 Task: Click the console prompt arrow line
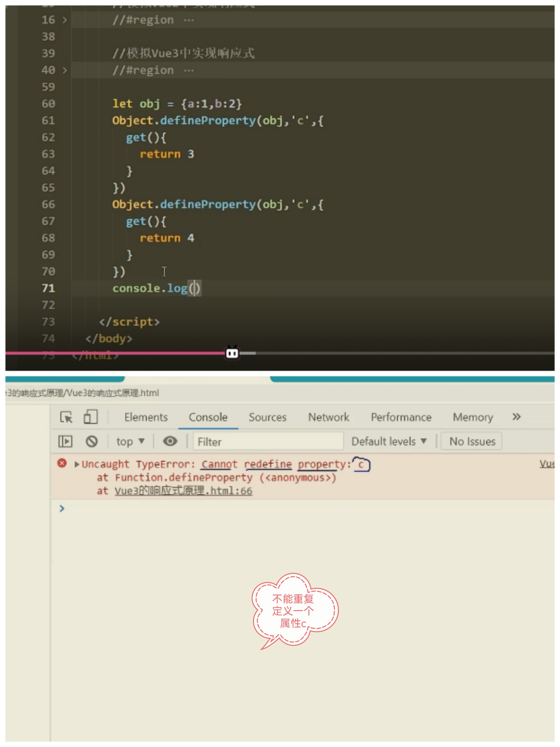pos(62,508)
